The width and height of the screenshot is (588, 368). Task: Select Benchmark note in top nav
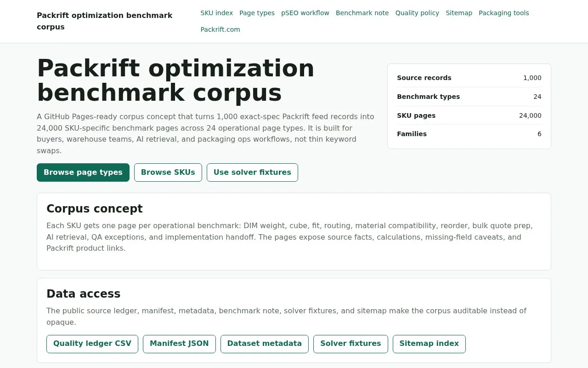(x=362, y=13)
